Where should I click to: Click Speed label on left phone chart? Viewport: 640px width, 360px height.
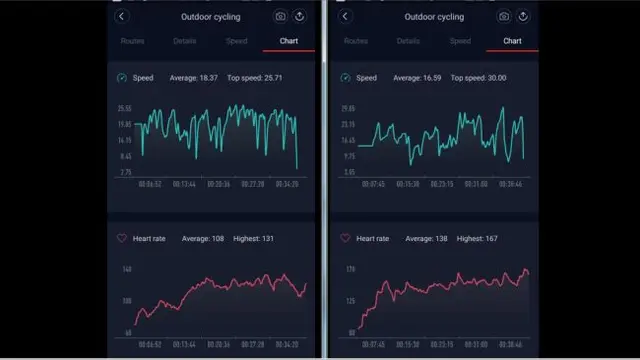coord(143,78)
